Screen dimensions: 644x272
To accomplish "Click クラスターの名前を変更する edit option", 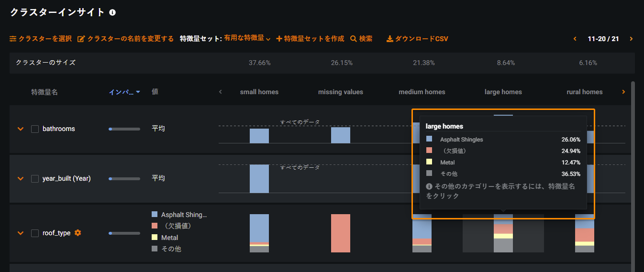I will coord(125,39).
